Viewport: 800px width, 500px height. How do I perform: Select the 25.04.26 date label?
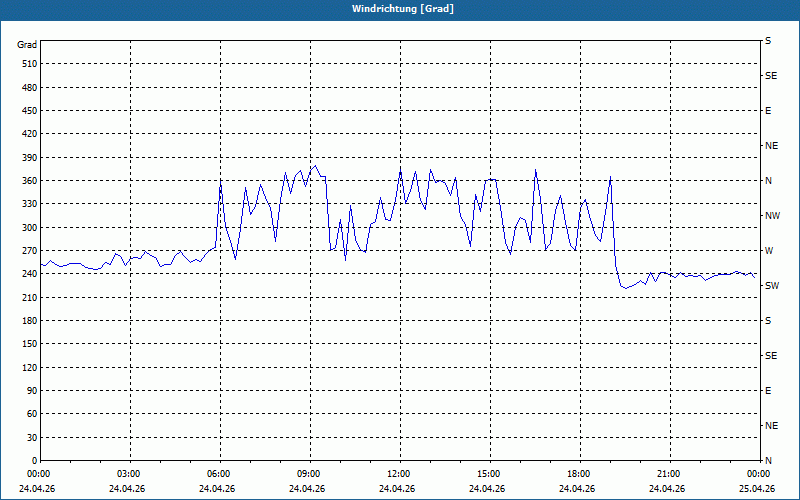point(757,489)
